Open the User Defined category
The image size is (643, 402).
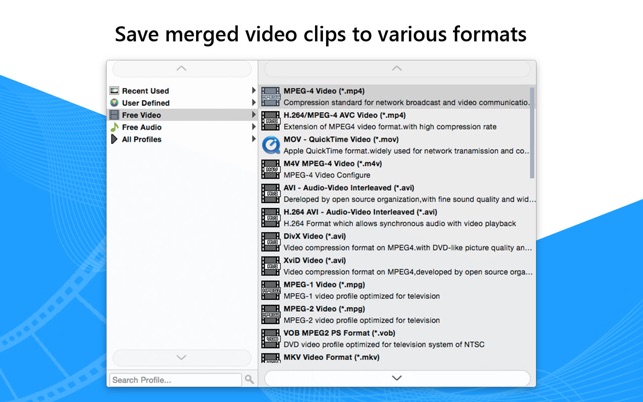pyautogui.click(x=182, y=103)
